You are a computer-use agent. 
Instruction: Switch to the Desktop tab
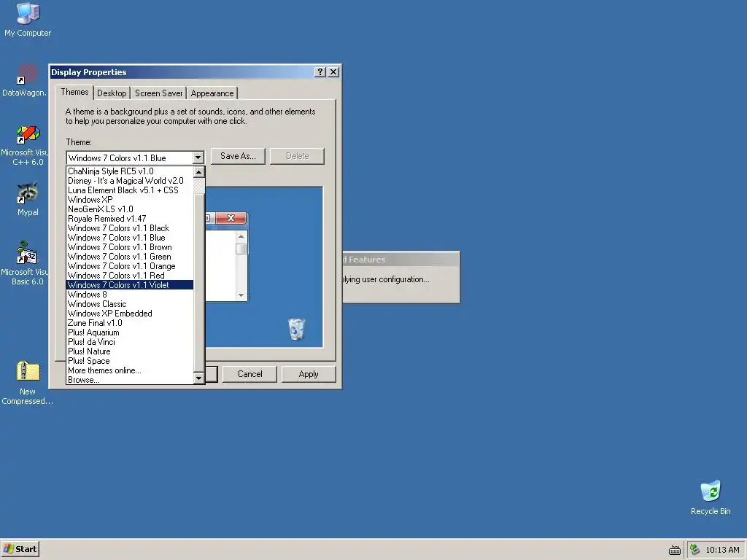click(x=112, y=93)
